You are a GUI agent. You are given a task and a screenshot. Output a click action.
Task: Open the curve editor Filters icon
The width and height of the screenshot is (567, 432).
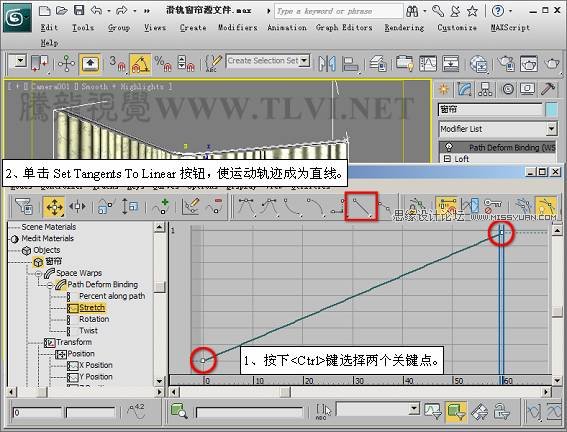point(24,207)
